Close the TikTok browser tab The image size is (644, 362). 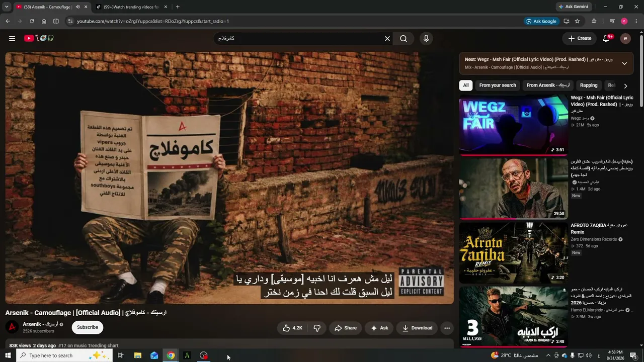pos(166,7)
